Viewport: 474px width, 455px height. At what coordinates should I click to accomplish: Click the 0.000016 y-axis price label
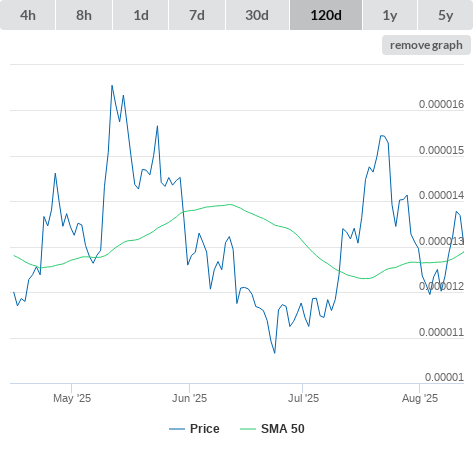click(441, 104)
